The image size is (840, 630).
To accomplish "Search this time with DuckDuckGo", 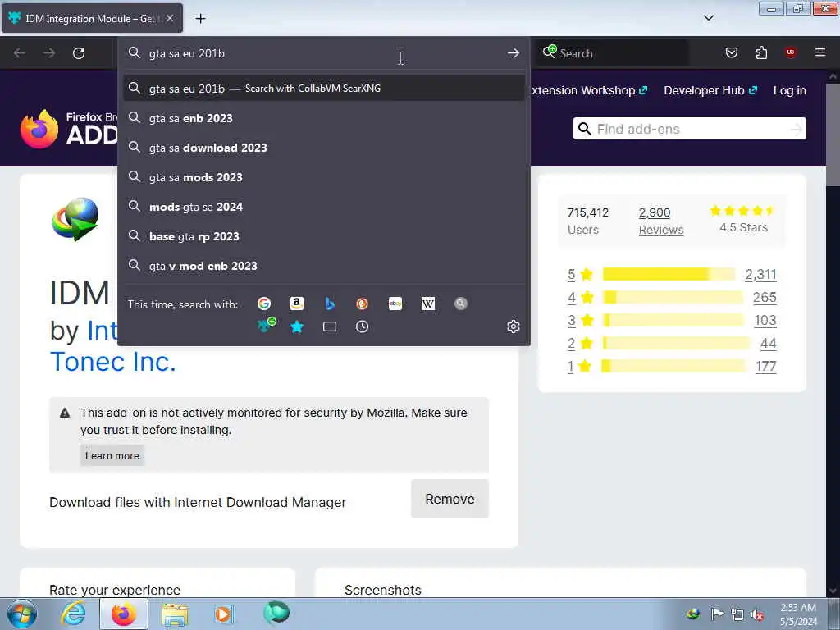I will (362, 304).
